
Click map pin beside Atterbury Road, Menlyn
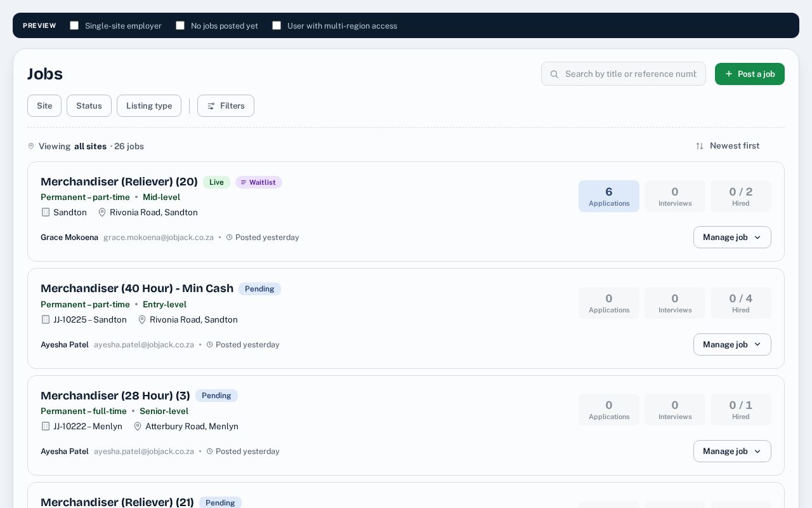[138, 426]
